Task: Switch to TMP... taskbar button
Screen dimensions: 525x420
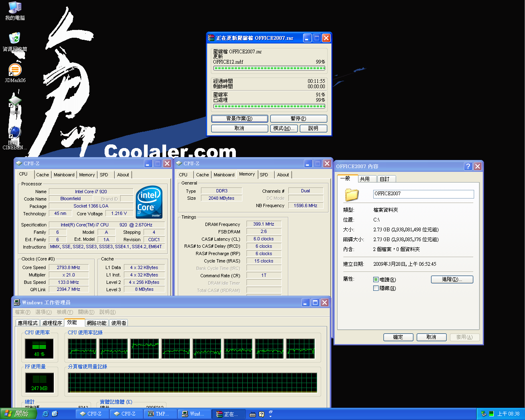Action: tap(160, 414)
